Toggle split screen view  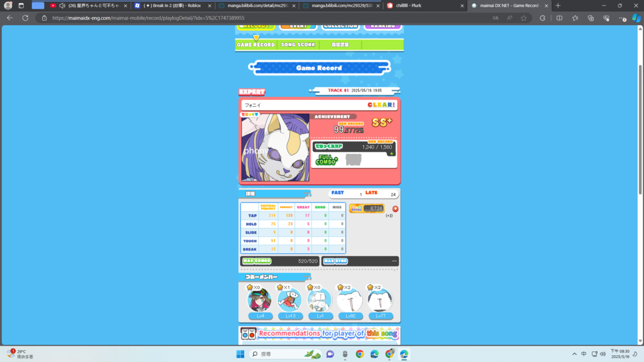coord(559,18)
